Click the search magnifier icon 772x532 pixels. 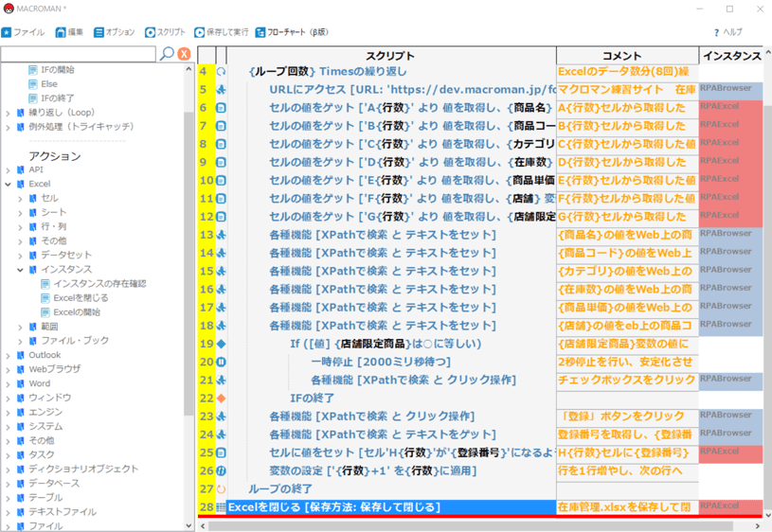point(167,53)
